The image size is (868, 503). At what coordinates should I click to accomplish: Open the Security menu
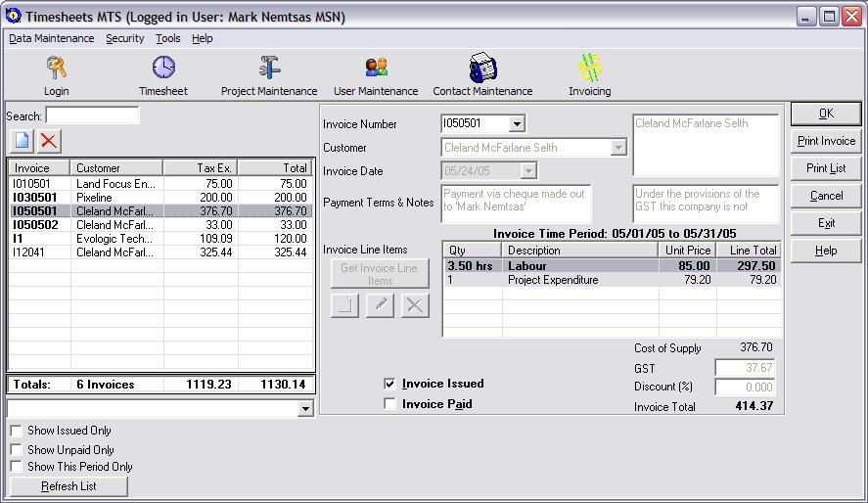124,38
